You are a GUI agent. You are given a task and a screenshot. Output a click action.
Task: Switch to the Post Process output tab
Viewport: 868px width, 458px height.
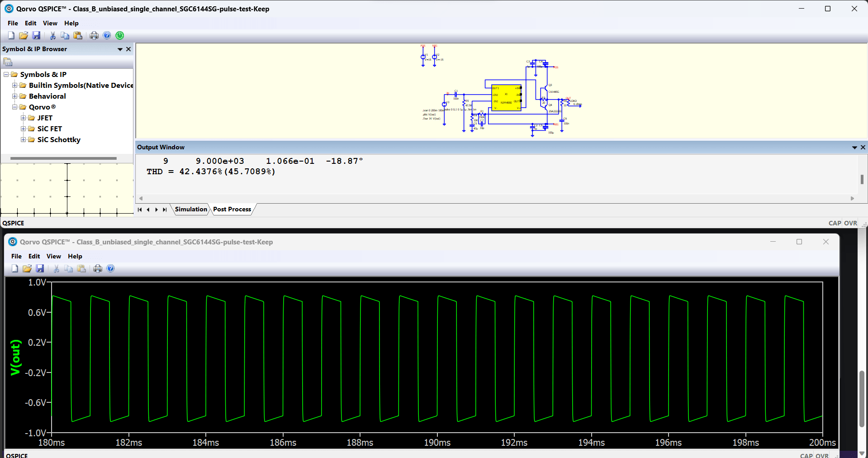(x=232, y=209)
